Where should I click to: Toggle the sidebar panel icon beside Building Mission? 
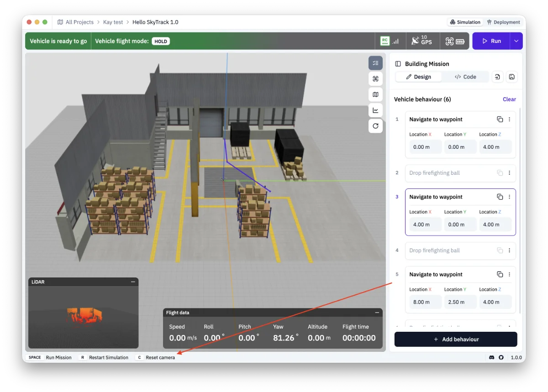tap(398, 64)
